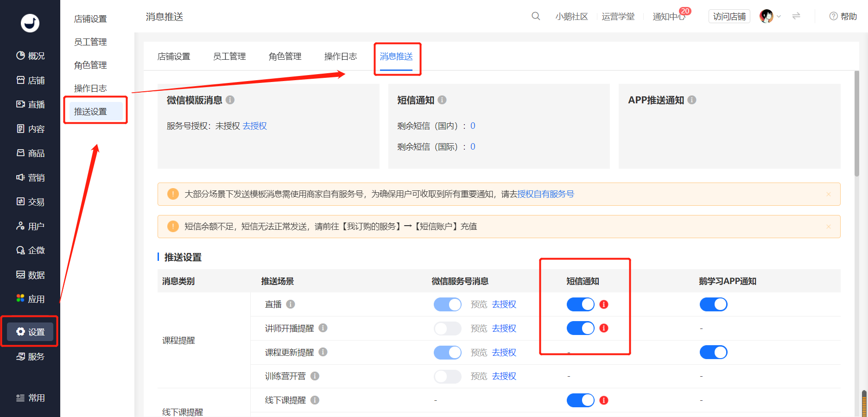Close the 短信余额不足 warning banner

pyautogui.click(x=829, y=227)
